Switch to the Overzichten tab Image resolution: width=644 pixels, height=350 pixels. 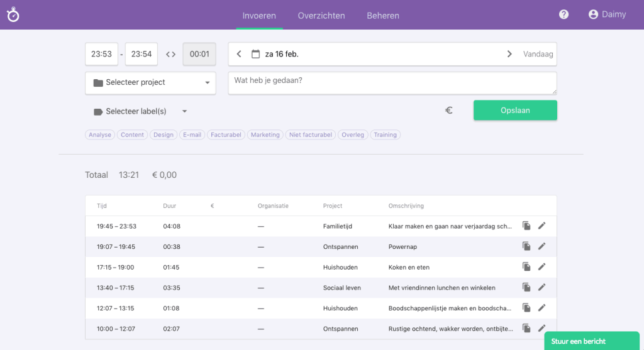pyautogui.click(x=321, y=16)
